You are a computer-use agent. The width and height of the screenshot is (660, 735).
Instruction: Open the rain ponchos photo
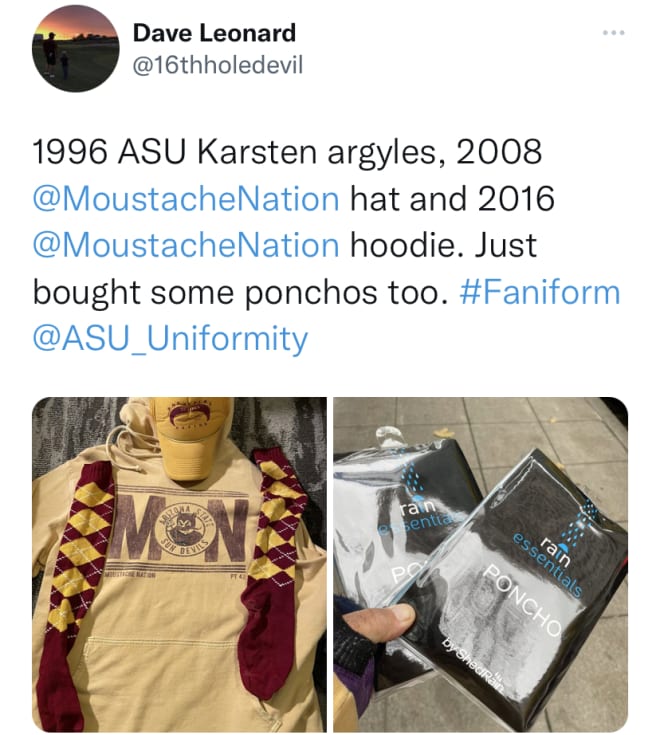click(480, 564)
